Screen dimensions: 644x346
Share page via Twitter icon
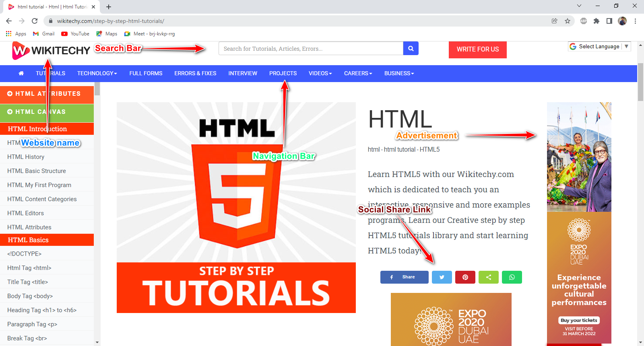click(x=442, y=277)
